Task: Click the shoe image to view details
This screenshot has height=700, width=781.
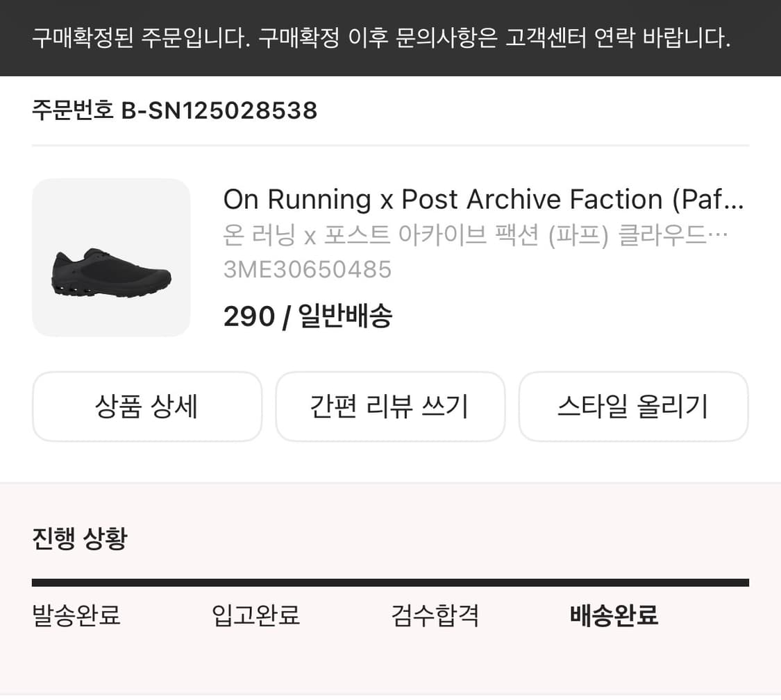Action: point(112,258)
